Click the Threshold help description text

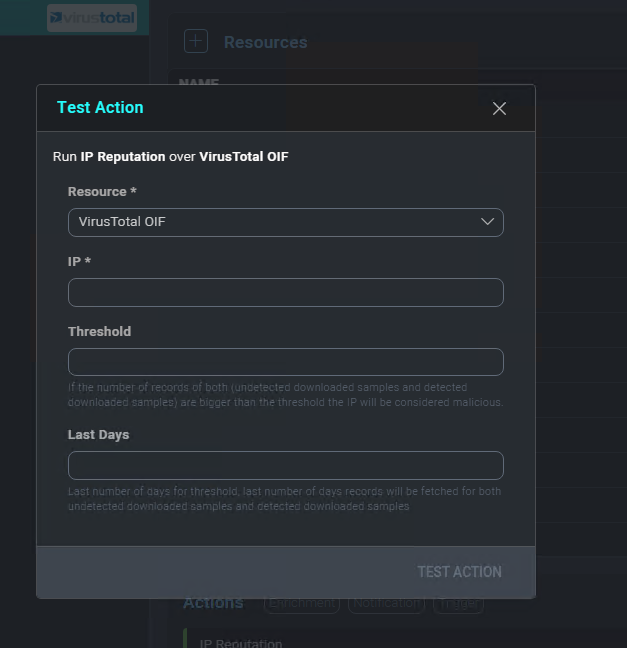click(285, 395)
